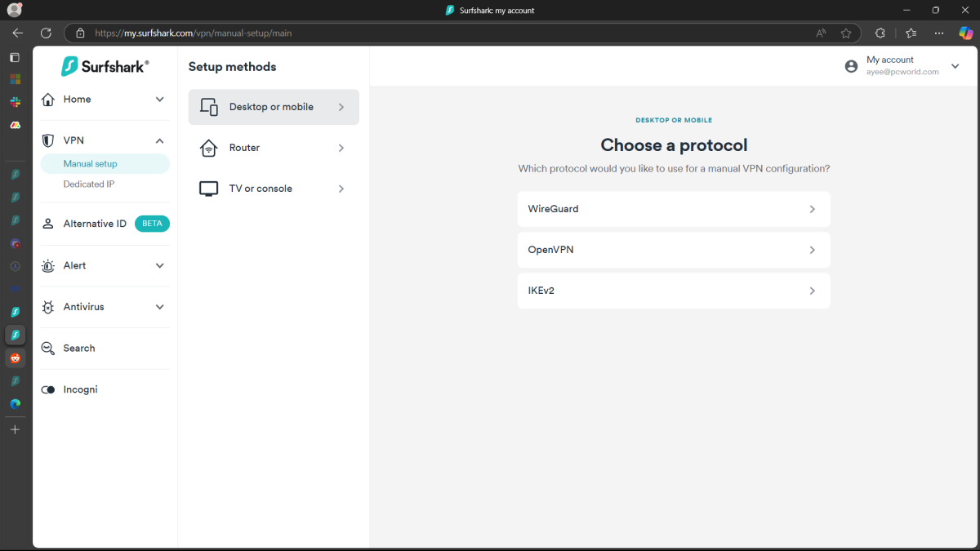Click the Search magnifier icon in sidebar

pos(48,349)
